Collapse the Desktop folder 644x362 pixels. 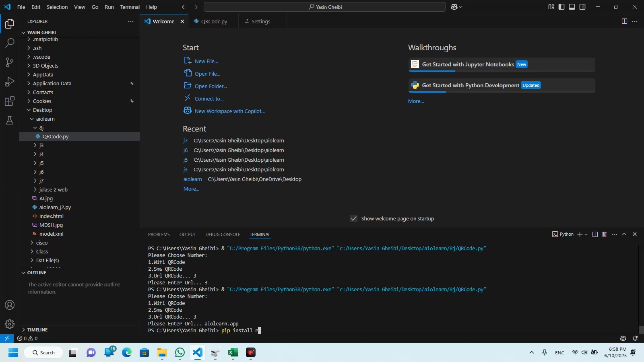(42, 110)
